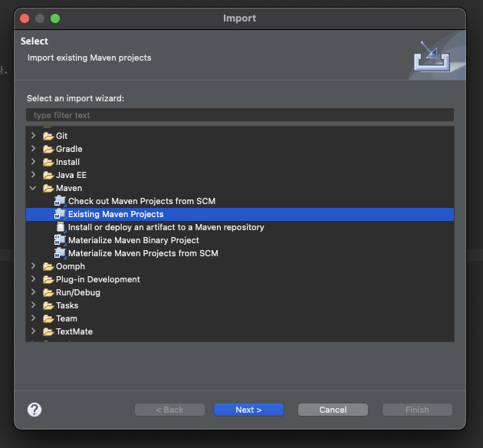Select the Maven label
483x448 pixels.
[69, 188]
